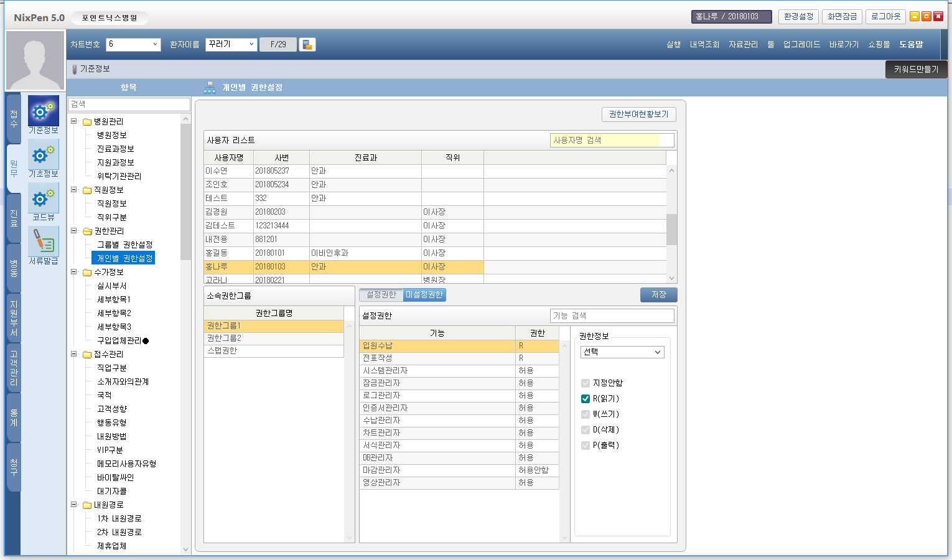The height and width of the screenshot is (560, 952).
Task: Click the 저장 button
Action: click(658, 295)
